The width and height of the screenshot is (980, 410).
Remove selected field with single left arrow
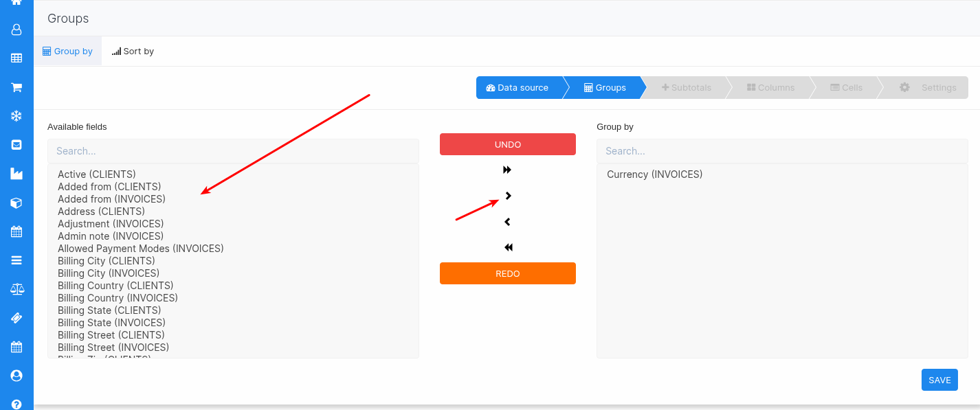[x=507, y=222]
